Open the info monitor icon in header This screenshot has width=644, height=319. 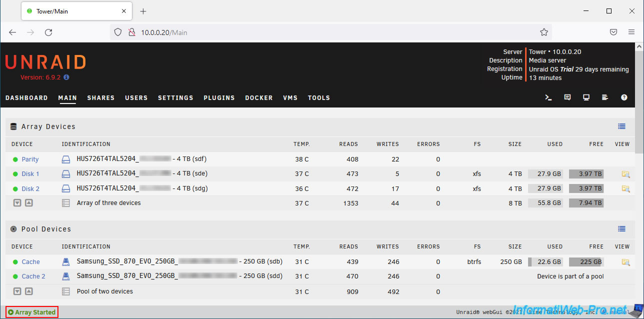tap(587, 97)
